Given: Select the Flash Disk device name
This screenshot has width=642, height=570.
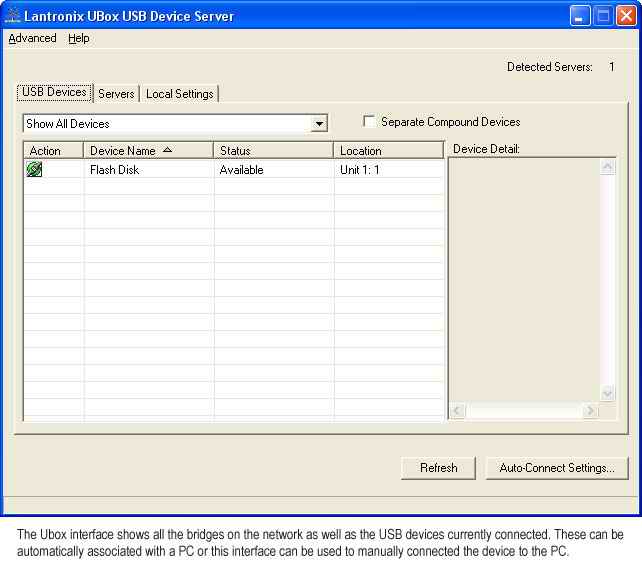Looking at the screenshot, I should coord(114,170).
